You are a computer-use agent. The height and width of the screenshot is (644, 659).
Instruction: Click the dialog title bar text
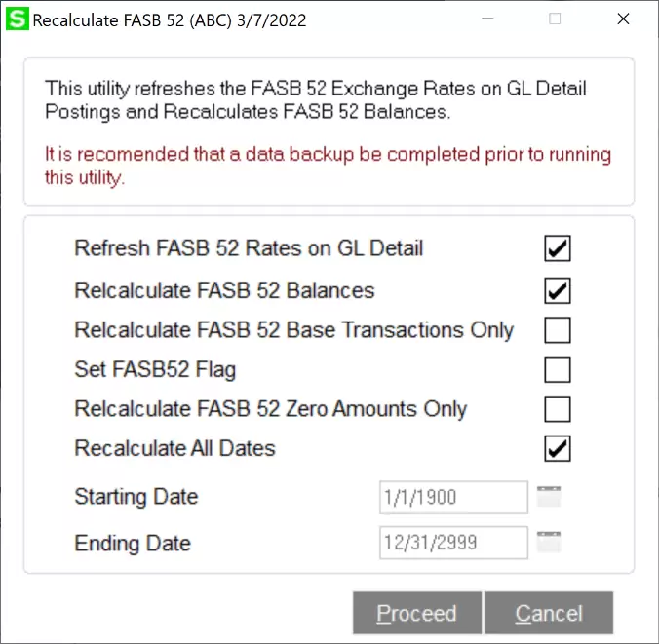(x=170, y=20)
